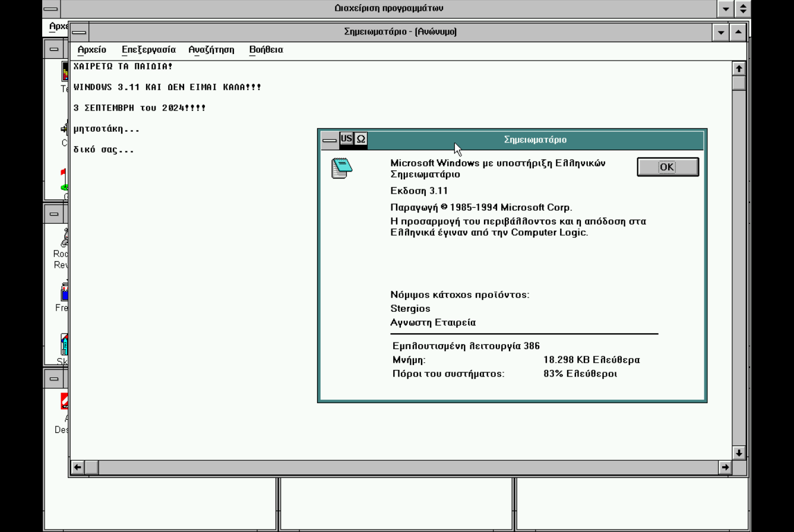This screenshot has height=532, width=794.
Task: Restore the Διαχείριση προγραμμάτων window size
Action: tap(743, 8)
